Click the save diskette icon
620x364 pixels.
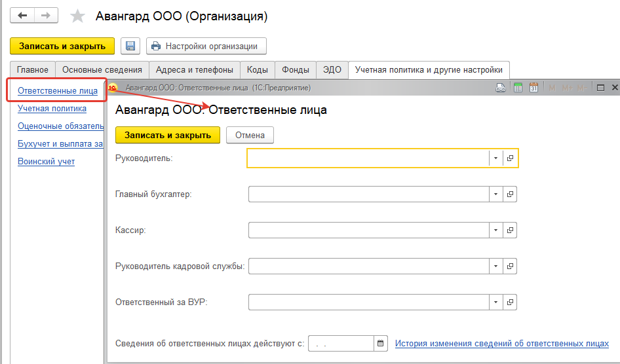[x=130, y=46]
